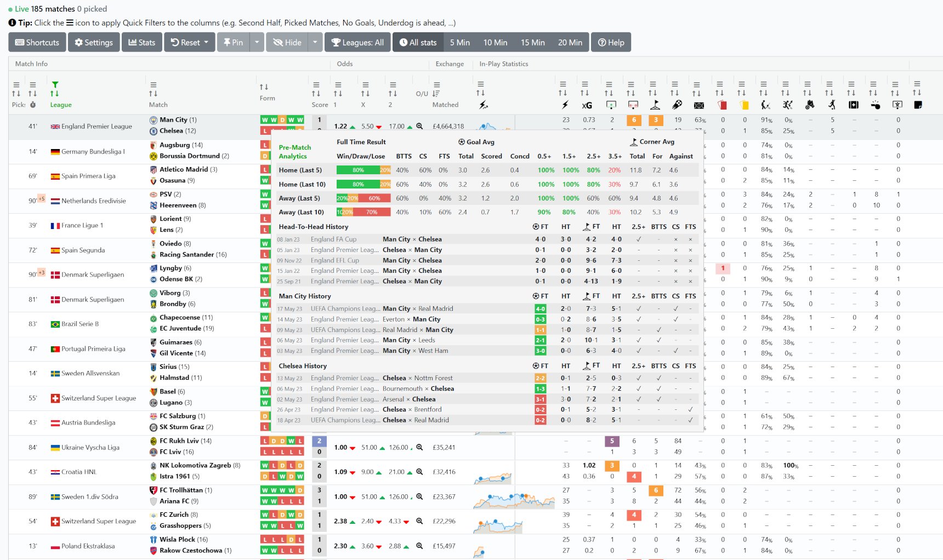943x560 pixels.
Task: Click the Germany Bundesliga I league name
Action: click(93, 151)
